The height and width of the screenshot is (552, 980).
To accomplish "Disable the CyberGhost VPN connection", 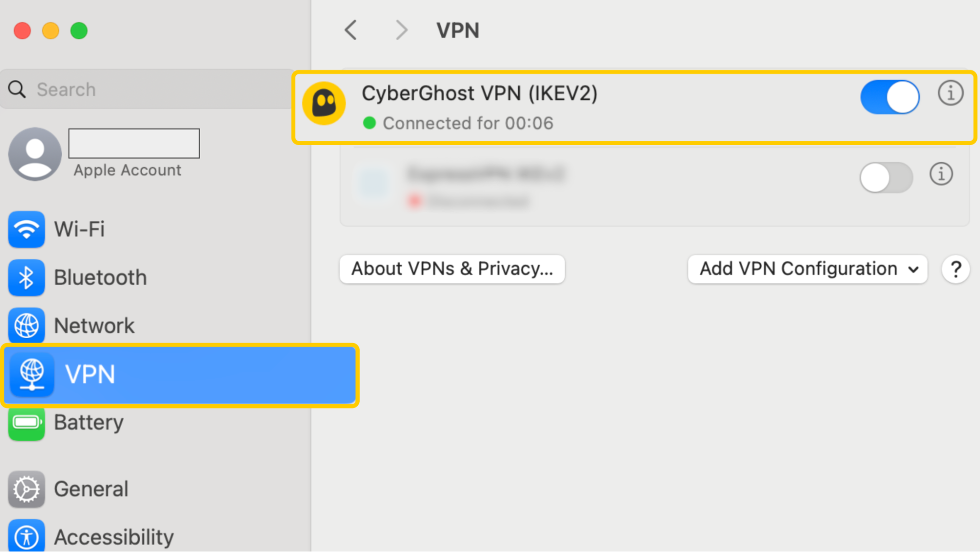I will (x=889, y=97).
